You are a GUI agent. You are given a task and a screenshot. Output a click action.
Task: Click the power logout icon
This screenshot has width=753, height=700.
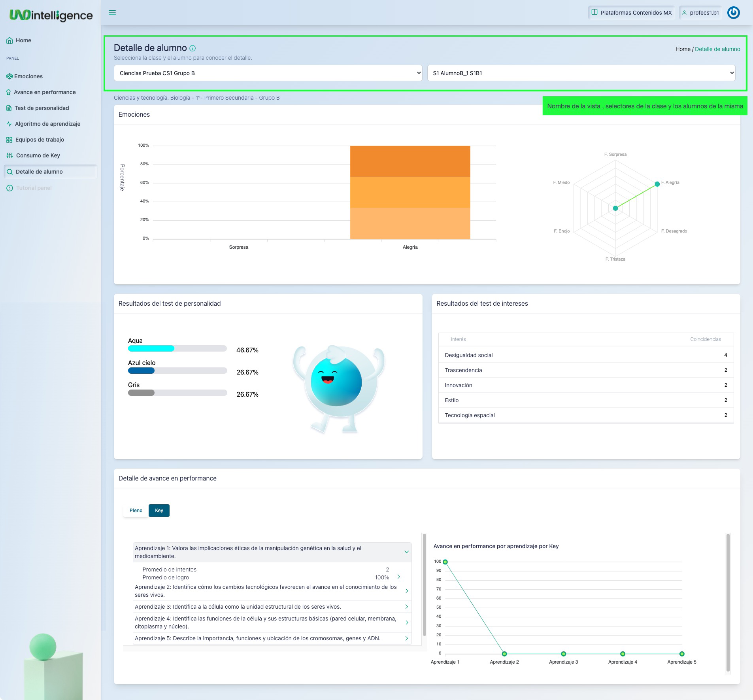point(733,13)
